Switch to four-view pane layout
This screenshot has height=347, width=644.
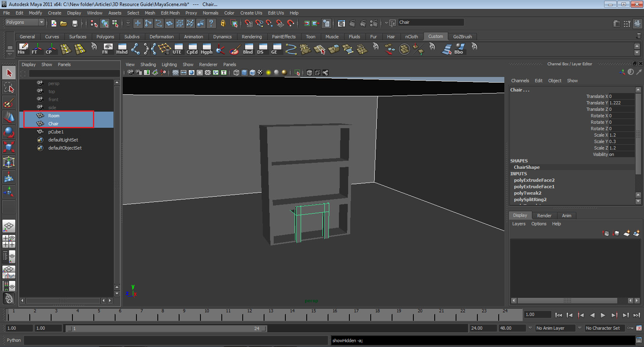point(9,241)
